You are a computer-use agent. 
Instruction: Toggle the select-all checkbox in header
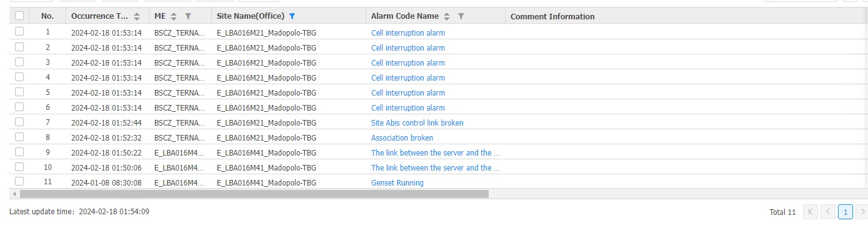tap(19, 16)
